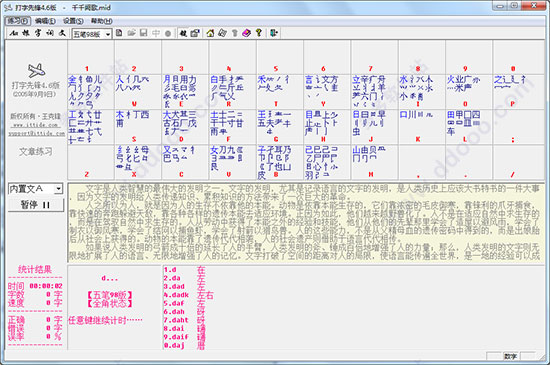Click the A key radical cell
The width and height of the screenshot is (550, 365).
pyautogui.click(x=91, y=127)
